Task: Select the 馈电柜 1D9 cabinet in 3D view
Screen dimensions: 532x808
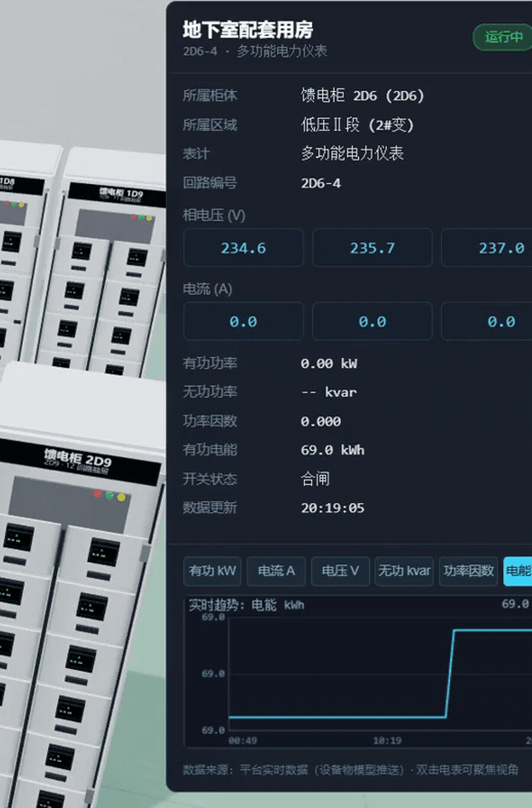Action: coord(103,263)
